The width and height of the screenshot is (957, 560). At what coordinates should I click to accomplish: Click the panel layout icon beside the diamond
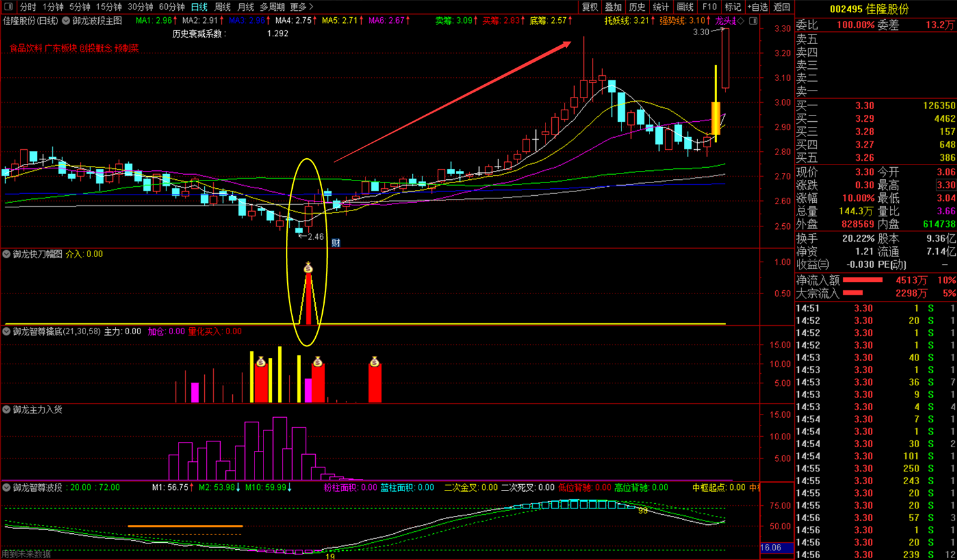tap(753, 21)
